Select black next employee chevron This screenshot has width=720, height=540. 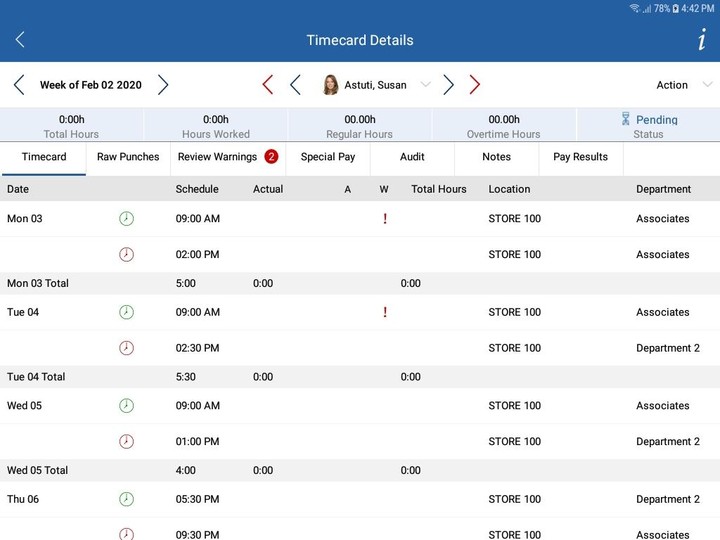coord(448,85)
